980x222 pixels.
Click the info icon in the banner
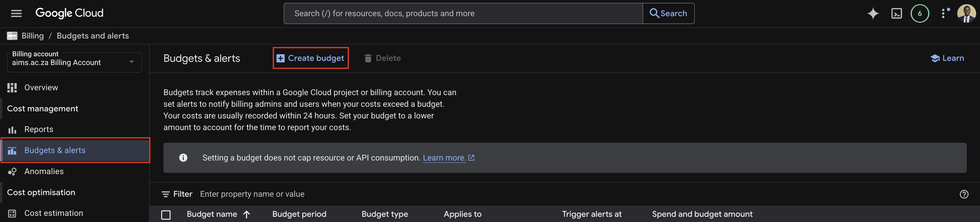(x=183, y=158)
